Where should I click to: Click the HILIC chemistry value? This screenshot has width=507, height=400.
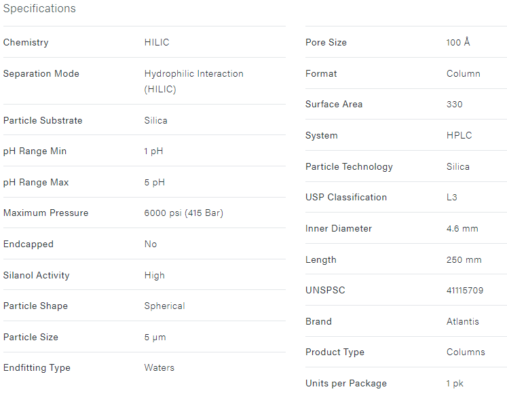(157, 42)
